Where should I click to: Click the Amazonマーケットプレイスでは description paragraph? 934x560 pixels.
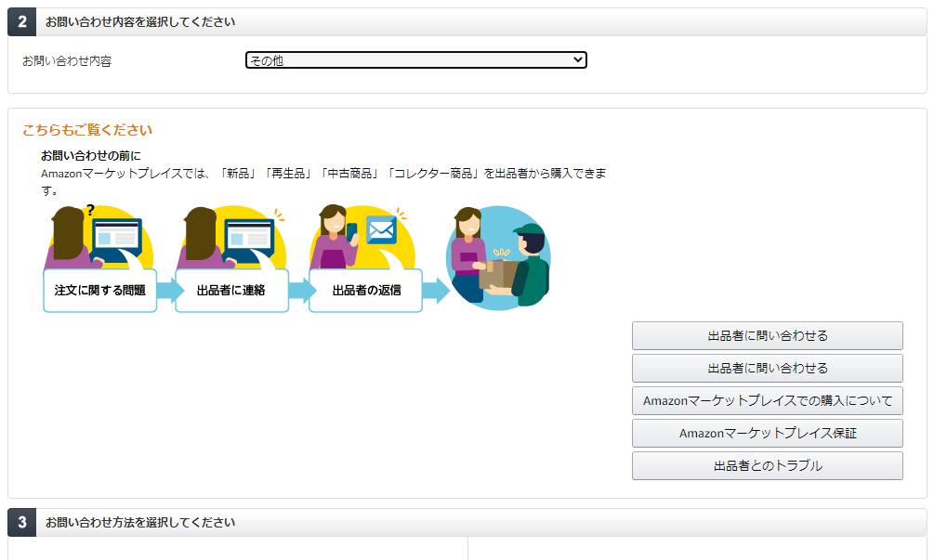(x=323, y=182)
